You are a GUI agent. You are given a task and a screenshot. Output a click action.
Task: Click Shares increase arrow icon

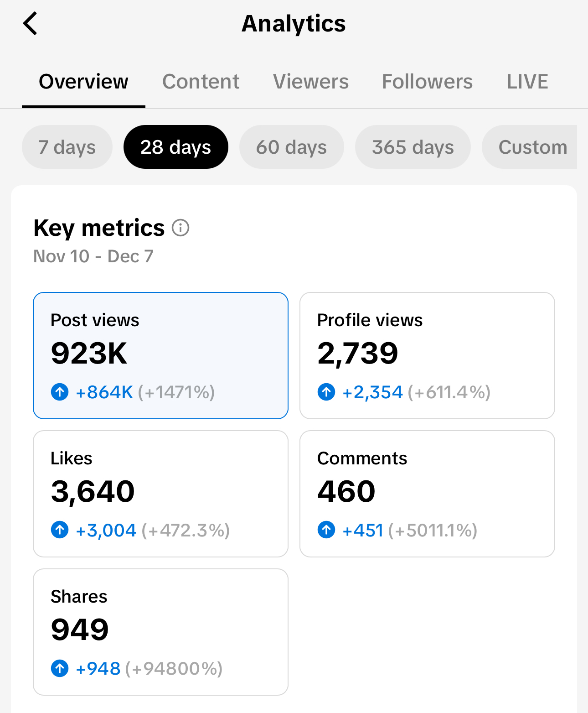pyautogui.click(x=60, y=668)
